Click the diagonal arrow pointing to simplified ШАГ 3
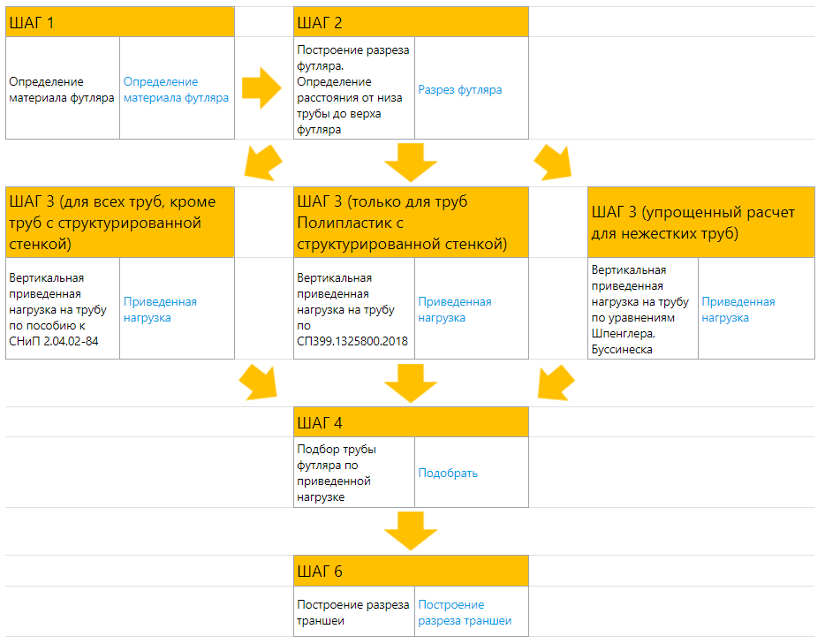The image size is (825, 644). [x=552, y=163]
